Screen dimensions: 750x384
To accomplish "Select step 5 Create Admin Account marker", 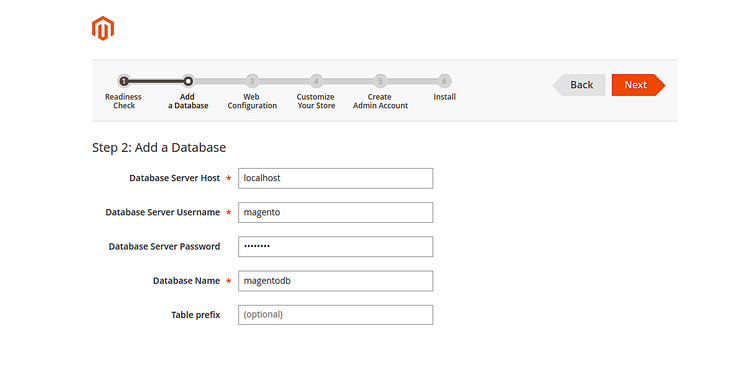I will (380, 81).
